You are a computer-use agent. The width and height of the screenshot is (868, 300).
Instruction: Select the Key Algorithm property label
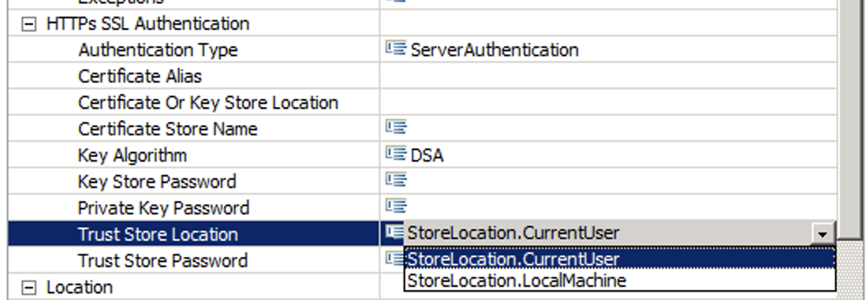point(133,156)
